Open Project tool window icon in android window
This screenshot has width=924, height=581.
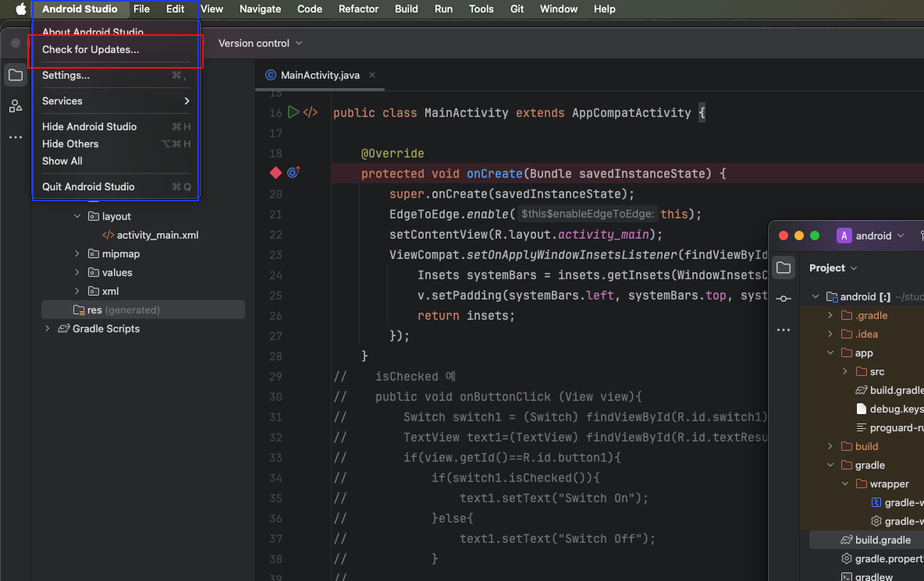click(784, 267)
